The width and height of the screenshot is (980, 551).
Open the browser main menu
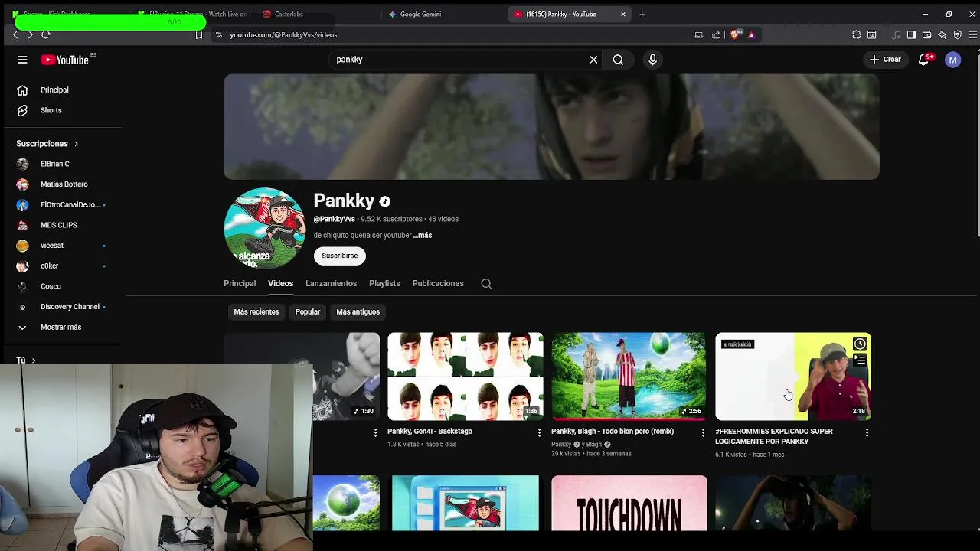pyautogui.click(x=973, y=34)
